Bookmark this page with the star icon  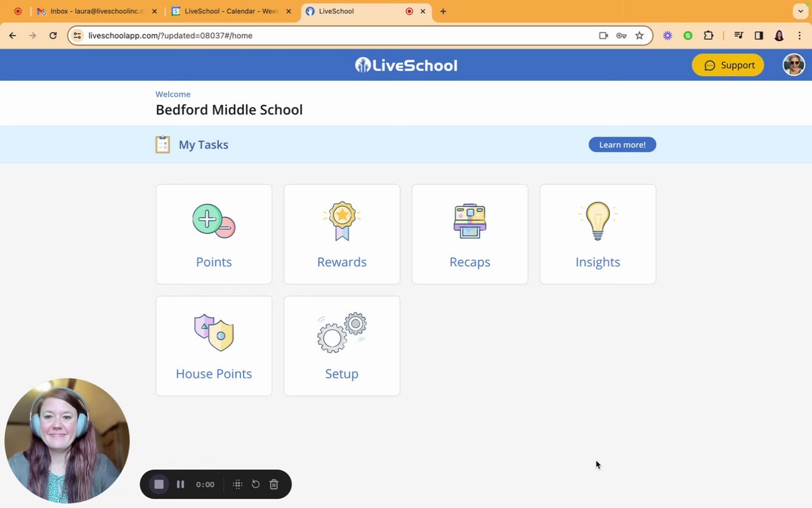[639, 36]
